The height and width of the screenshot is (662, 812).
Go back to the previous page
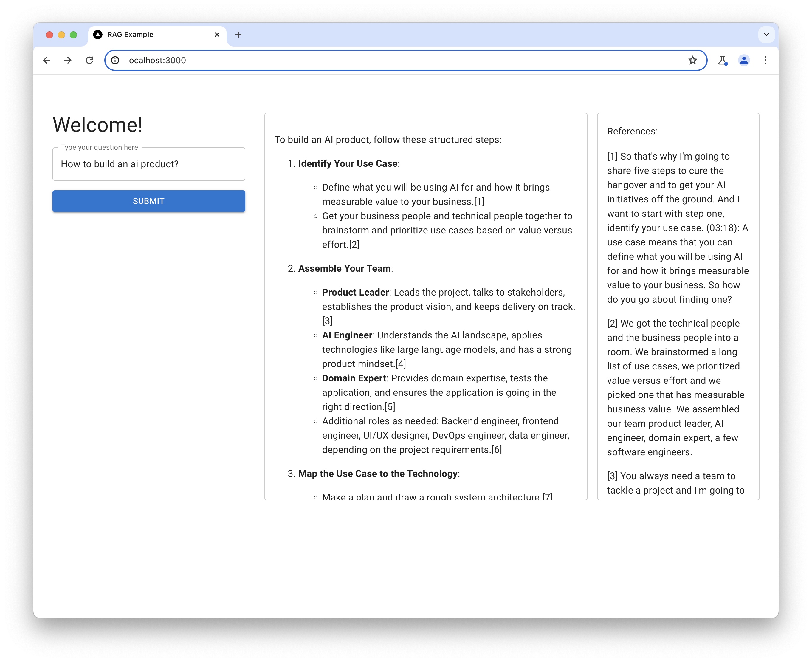pyautogui.click(x=47, y=60)
